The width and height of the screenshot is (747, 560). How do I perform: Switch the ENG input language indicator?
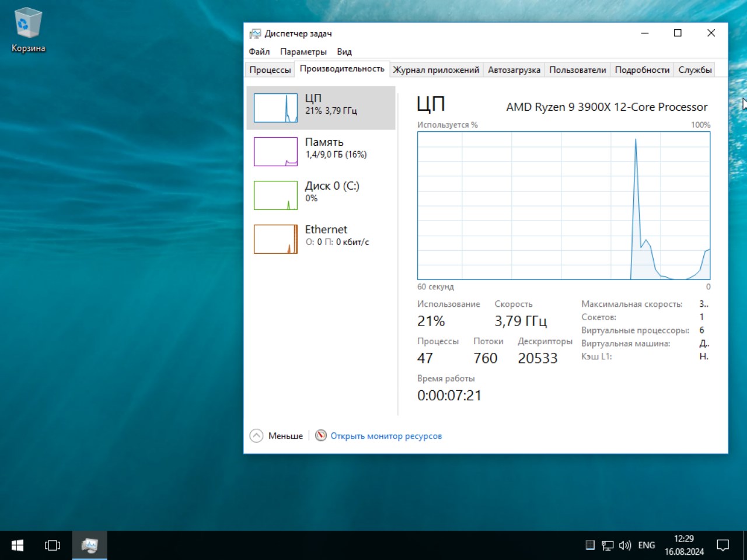(647, 545)
